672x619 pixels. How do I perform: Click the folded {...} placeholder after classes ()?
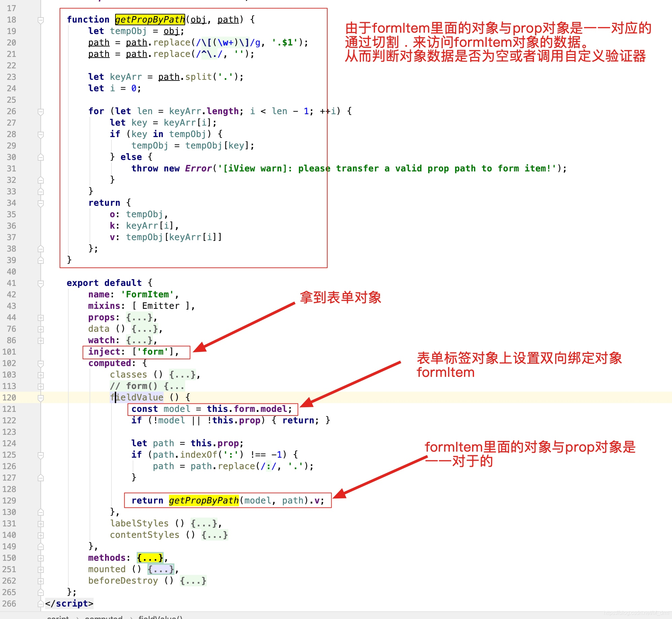(182, 374)
